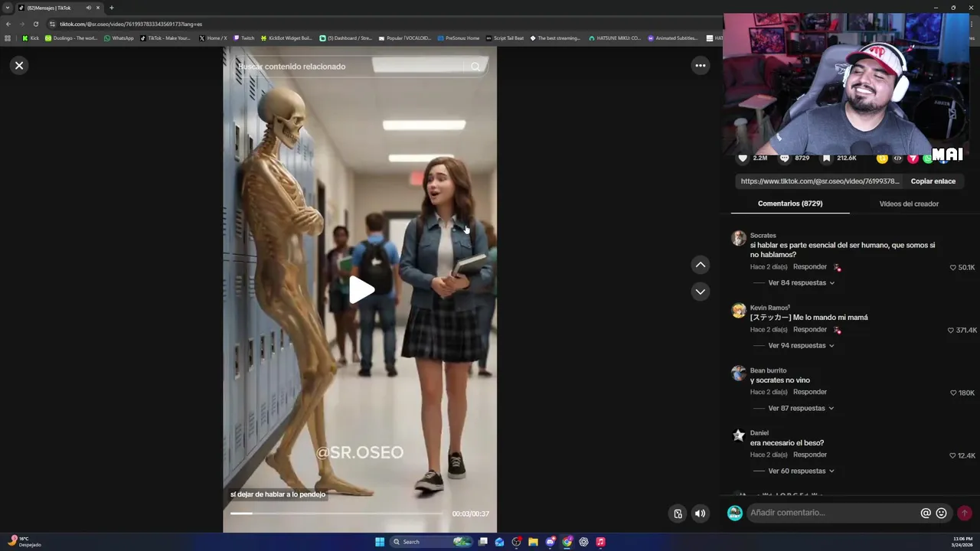The width and height of the screenshot is (980, 551).
Task: Open the emoji picker smiley icon
Action: pos(942,514)
